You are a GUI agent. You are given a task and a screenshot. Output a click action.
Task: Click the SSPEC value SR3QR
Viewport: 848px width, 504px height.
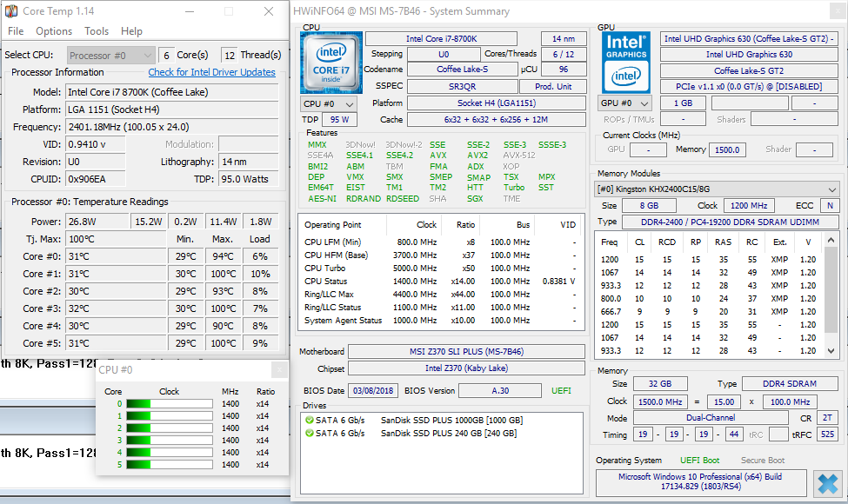[x=463, y=86]
